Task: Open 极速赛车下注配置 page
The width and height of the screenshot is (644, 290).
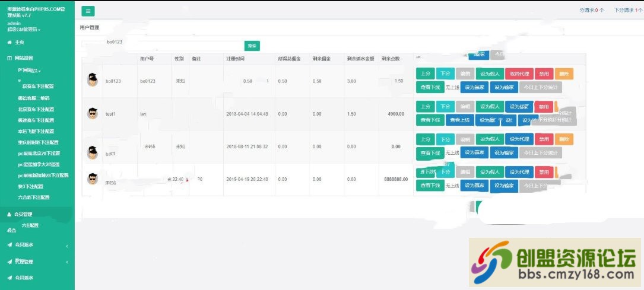Action: click(x=36, y=120)
